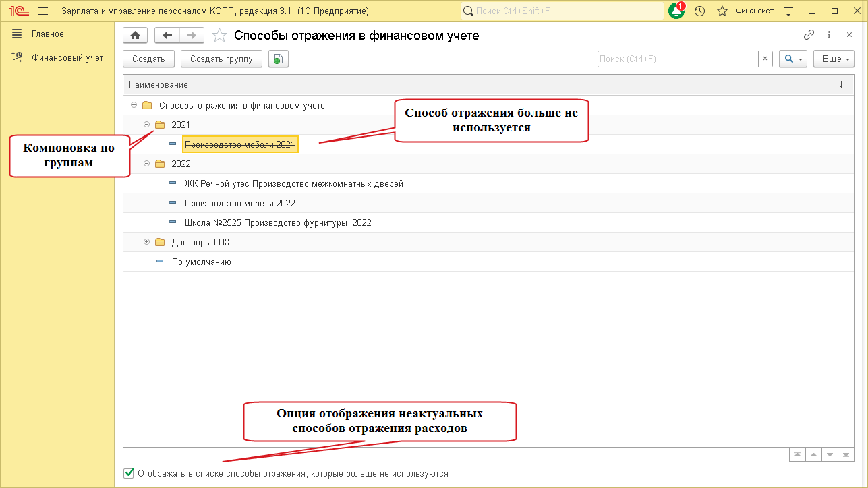Viewport: 868px width, 488px height.
Task: Open the Еще dropdown menu
Action: point(834,59)
